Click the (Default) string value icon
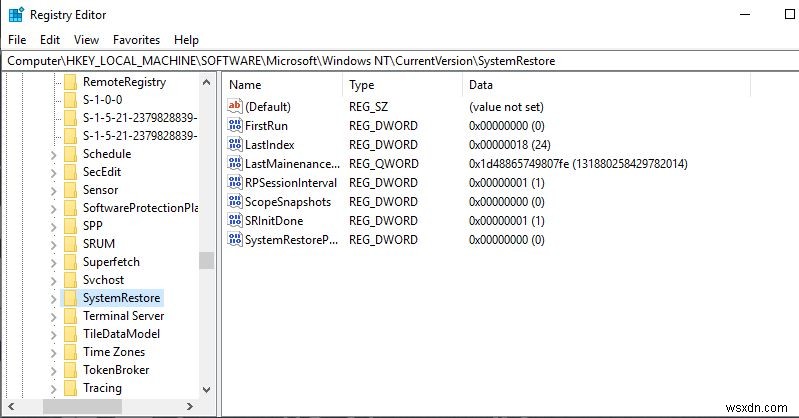799x418 pixels. pyautogui.click(x=234, y=106)
